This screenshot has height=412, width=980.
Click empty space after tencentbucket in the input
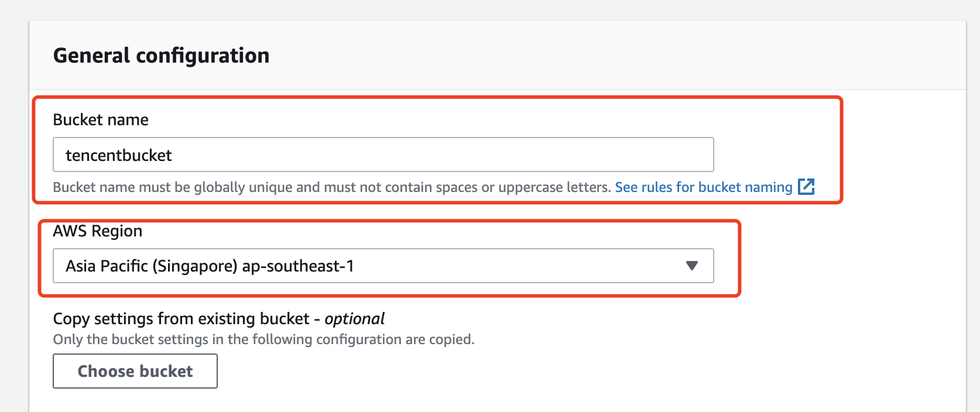[x=439, y=155]
